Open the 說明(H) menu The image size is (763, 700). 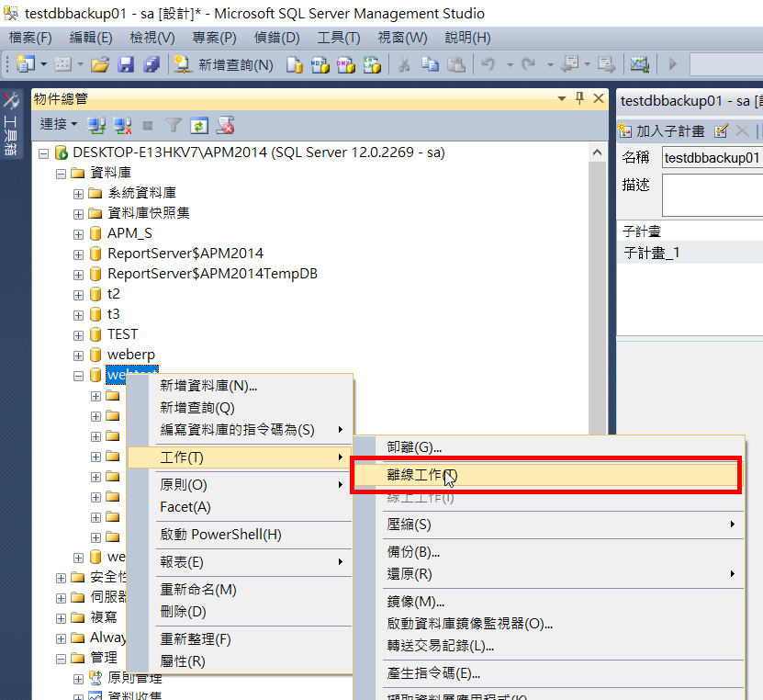tap(467, 38)
